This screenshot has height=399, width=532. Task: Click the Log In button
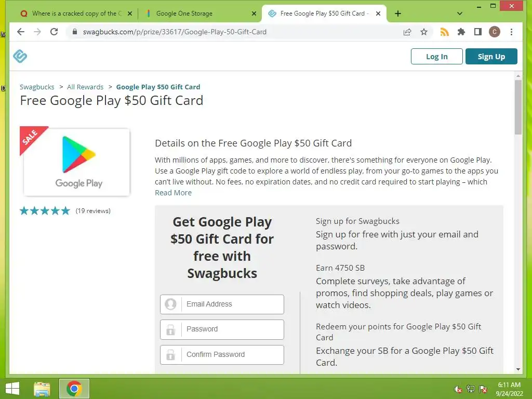click(436, 56)
